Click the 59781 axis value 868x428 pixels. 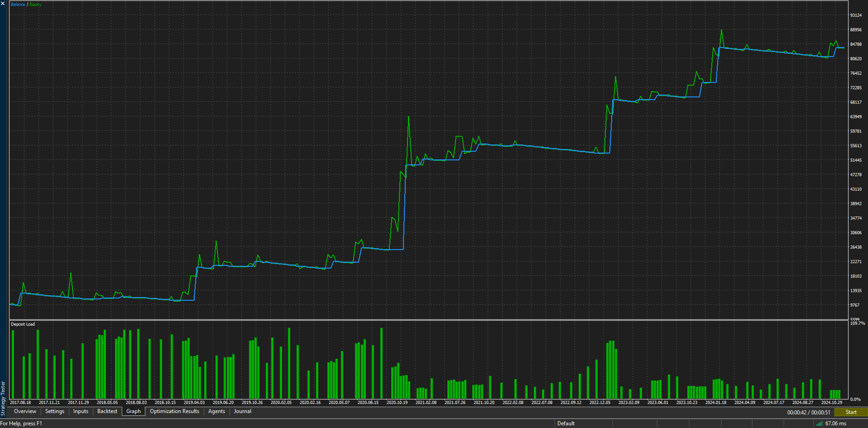(x=856, y=131)
